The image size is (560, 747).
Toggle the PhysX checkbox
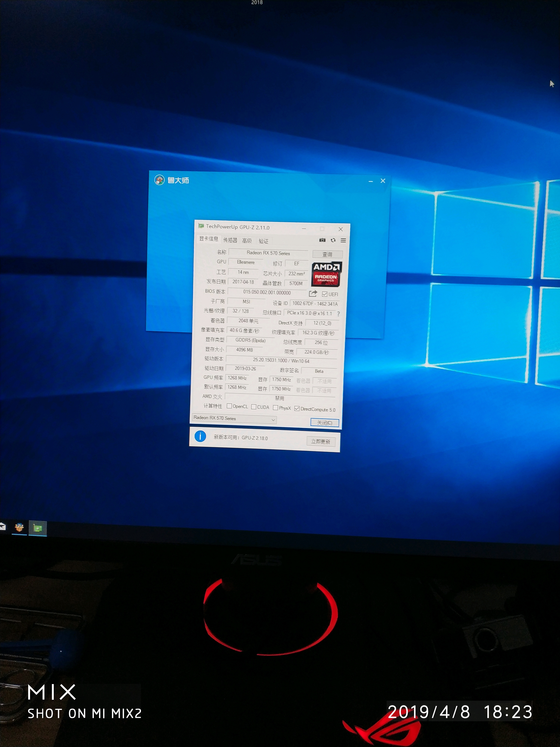pyautogui.click(x=276, y=408)
